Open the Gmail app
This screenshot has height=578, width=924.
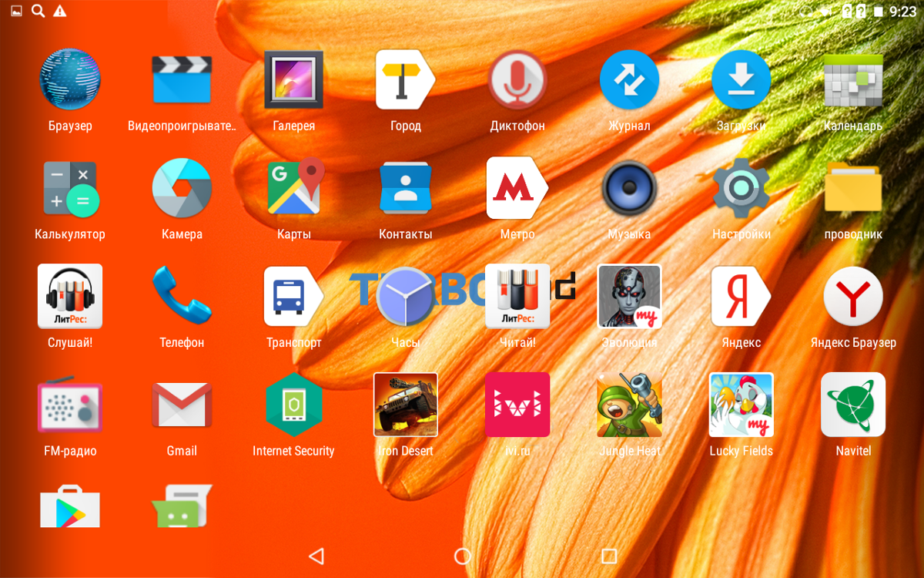pos(182,407)
